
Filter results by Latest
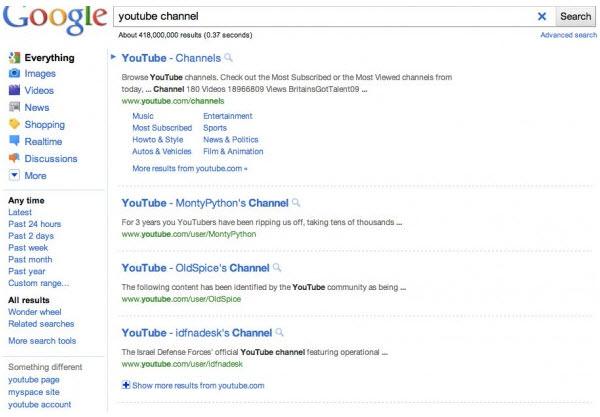pyautogui.click(x=20, y=212)
